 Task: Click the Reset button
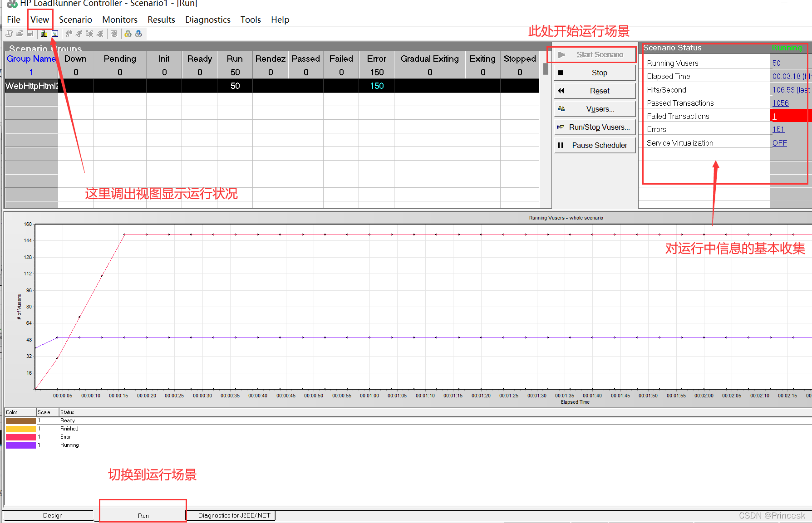[595, 91]
